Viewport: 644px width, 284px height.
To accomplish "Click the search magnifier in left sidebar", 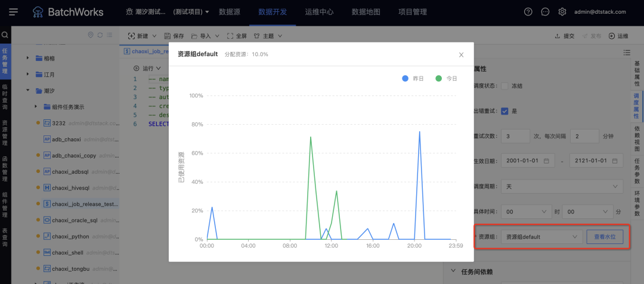I will point(5,35).
